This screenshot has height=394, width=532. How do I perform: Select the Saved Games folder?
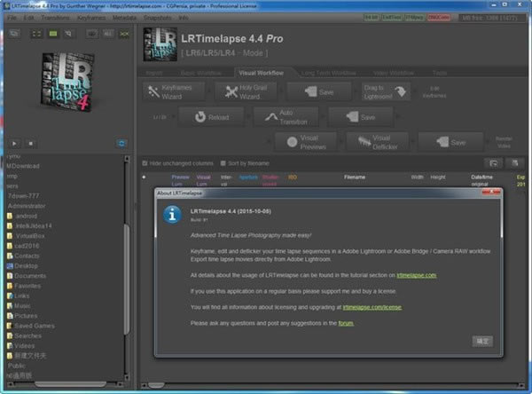31,326
